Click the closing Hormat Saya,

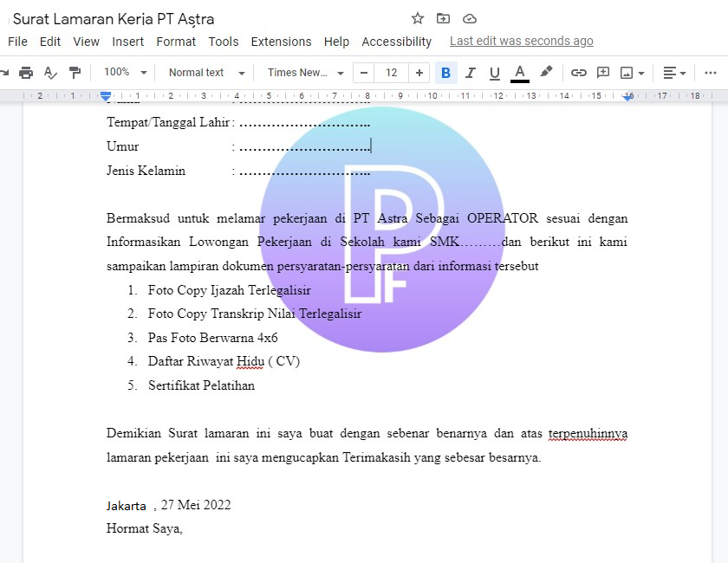click(145, 528)
